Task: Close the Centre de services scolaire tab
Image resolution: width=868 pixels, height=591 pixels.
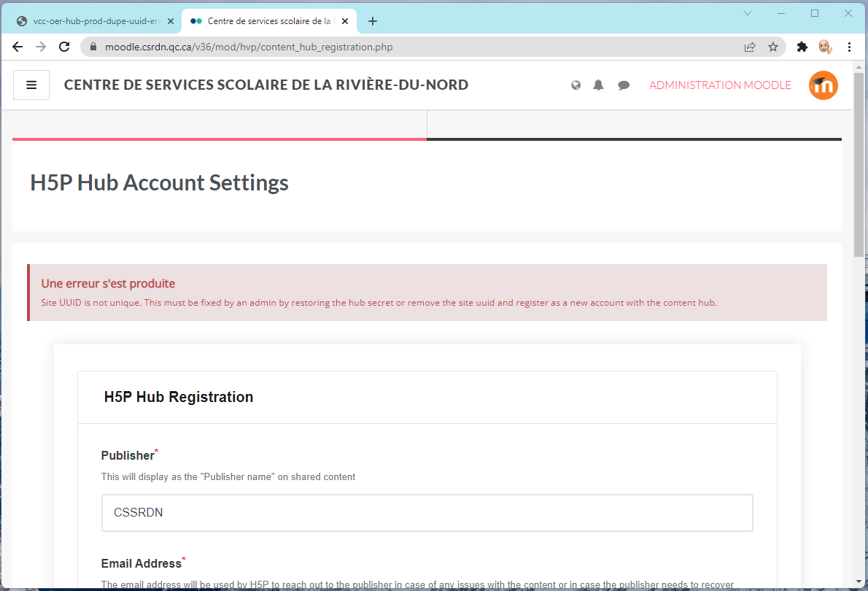Action: [345, 21]
